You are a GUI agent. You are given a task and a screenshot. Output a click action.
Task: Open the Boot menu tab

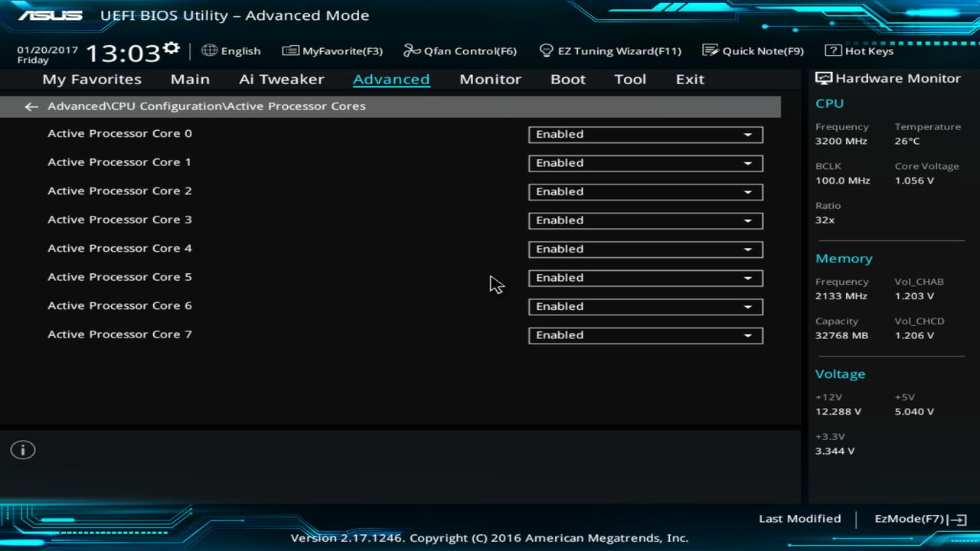[x=567, y=79]
